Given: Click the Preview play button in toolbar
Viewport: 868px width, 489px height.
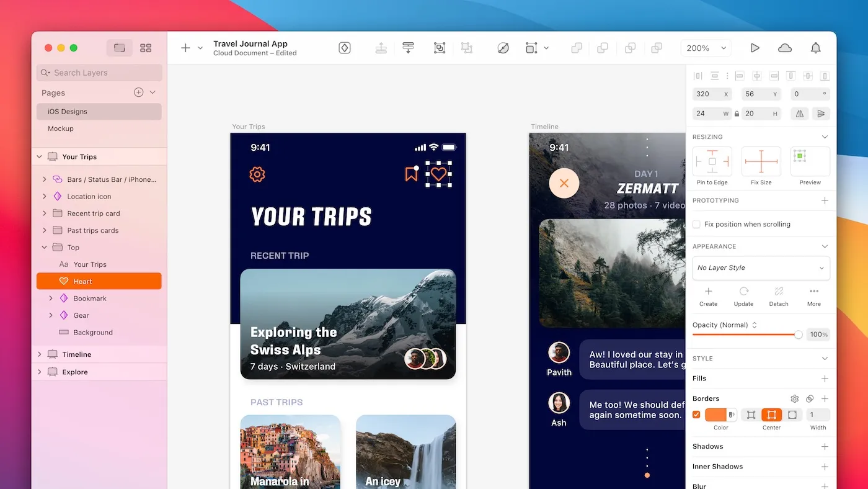Looking at the screenshot, I should (x=755, y=48).
